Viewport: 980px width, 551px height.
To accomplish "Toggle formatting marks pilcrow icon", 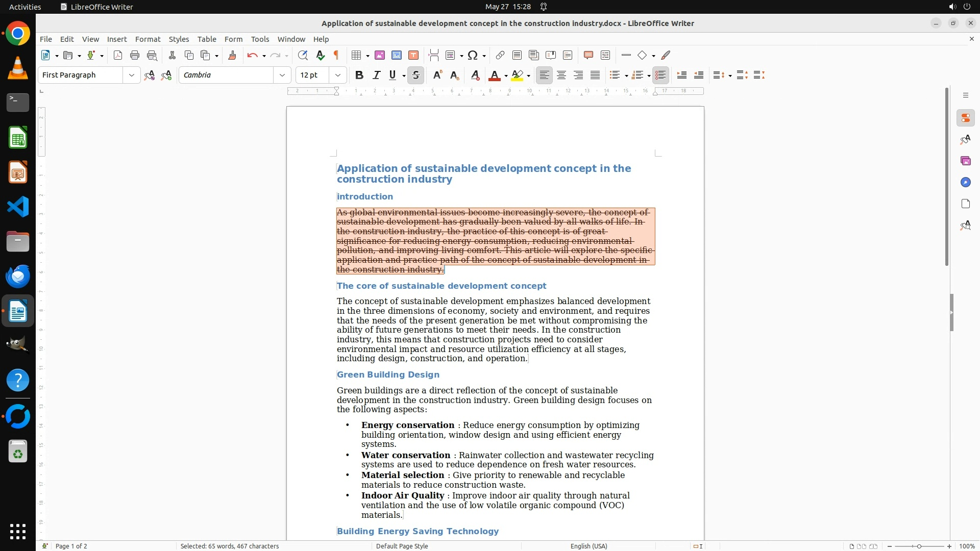I will (336, 55).
